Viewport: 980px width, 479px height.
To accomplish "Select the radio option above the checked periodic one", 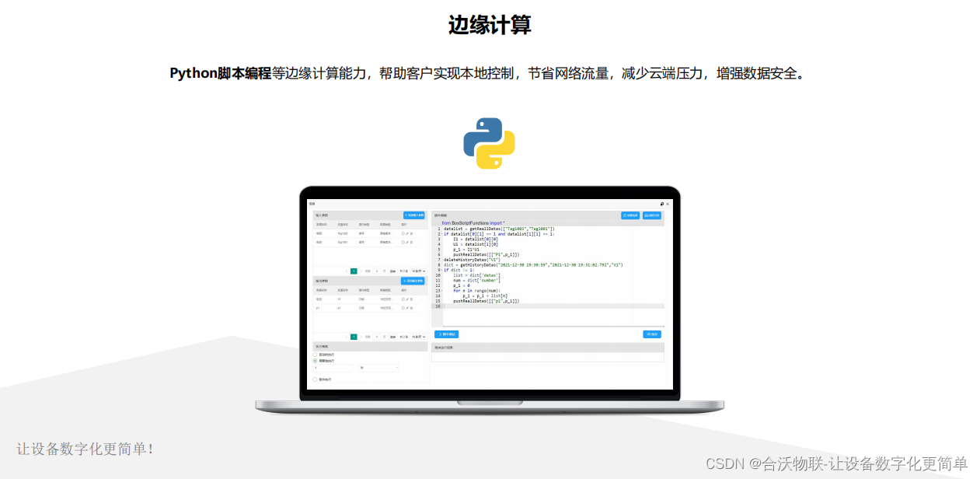I will (x=315, y=355).
